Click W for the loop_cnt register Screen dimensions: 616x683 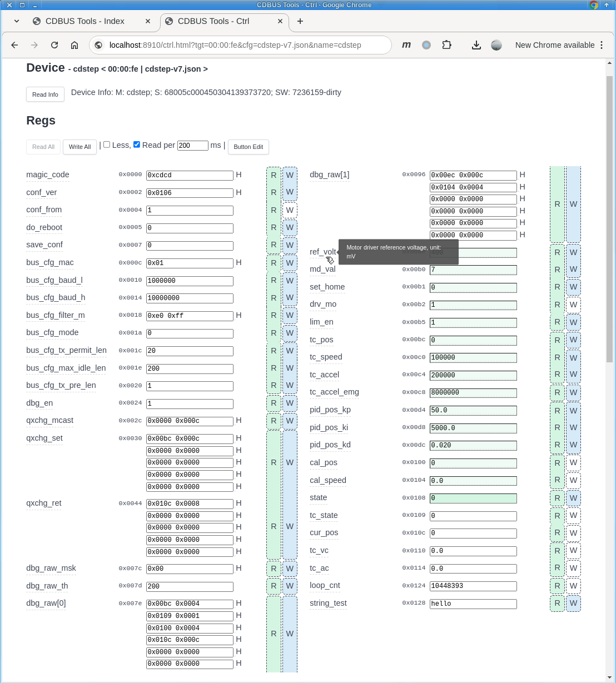tap(573, 586)
